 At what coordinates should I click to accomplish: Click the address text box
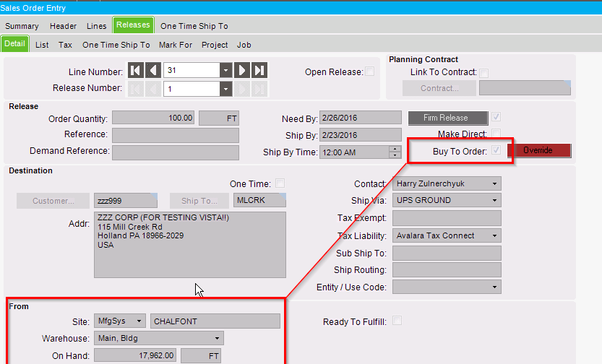coord(190,245)
